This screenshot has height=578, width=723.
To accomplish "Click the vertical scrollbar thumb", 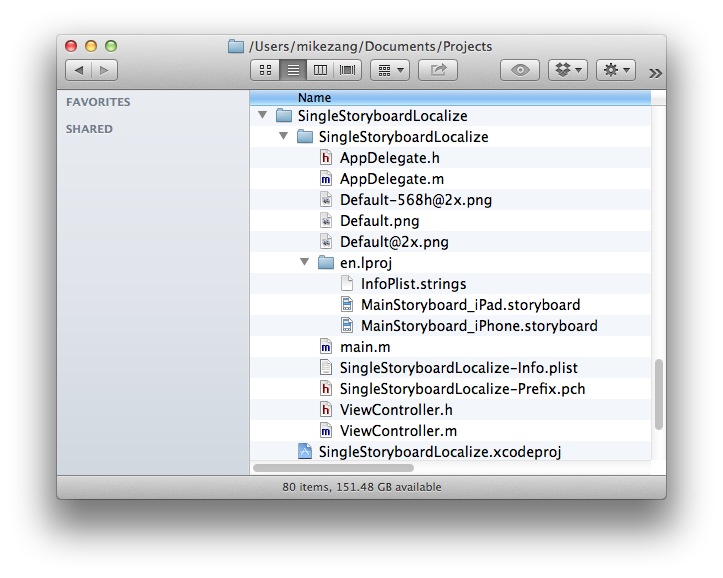I will 658,395.
